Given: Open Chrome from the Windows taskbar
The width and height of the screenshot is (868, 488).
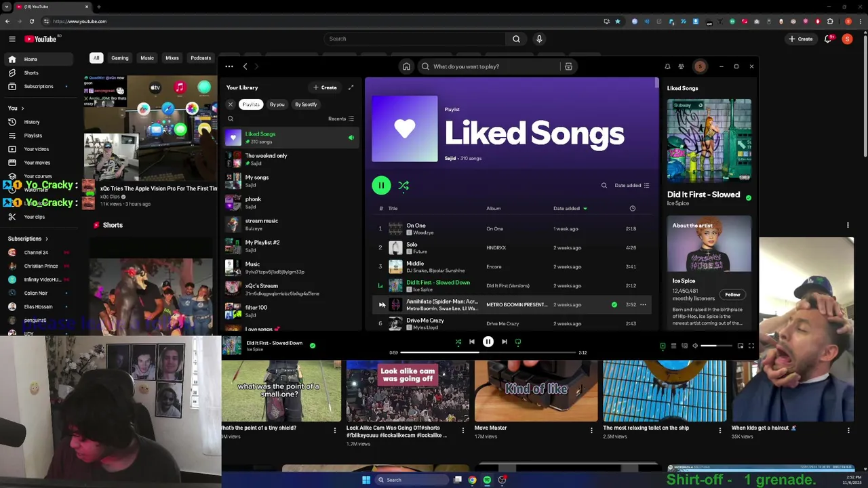Looking at the screenshot, I should pos(473,480).
